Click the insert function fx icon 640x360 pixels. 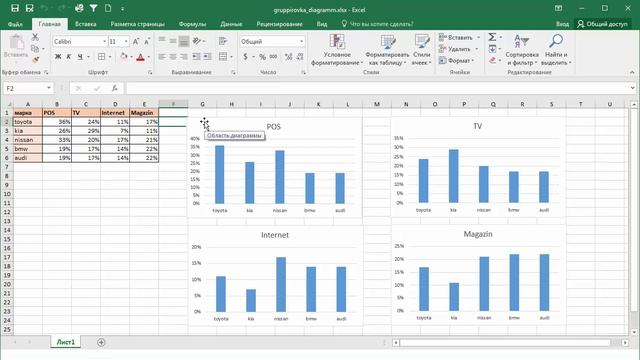[x=115, y=88]
